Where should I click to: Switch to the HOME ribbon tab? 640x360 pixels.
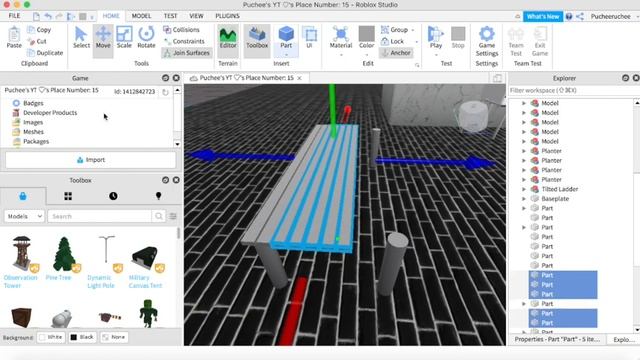point(111,16)
